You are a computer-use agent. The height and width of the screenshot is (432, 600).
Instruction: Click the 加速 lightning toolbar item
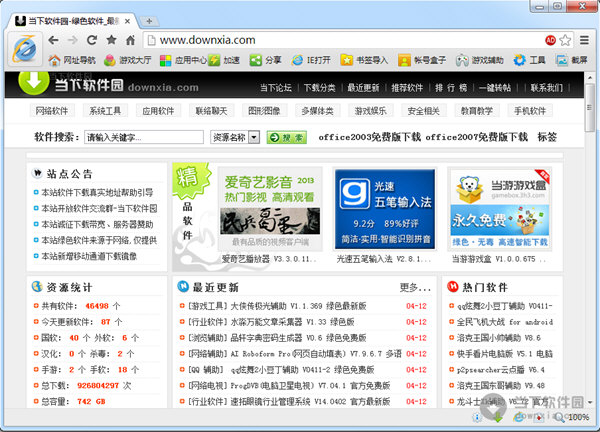click(x=224, y=60)
